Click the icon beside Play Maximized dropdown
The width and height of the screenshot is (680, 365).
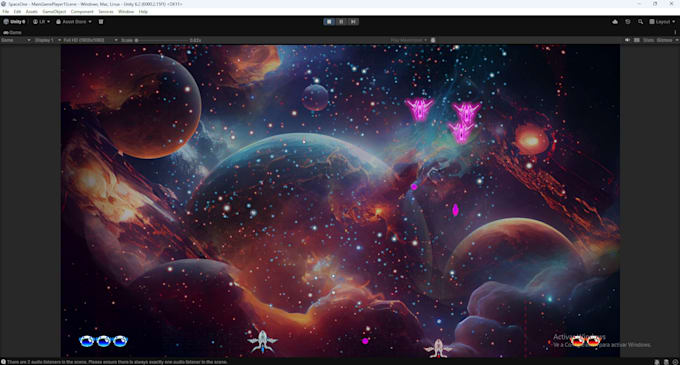(x=433, y=40)
